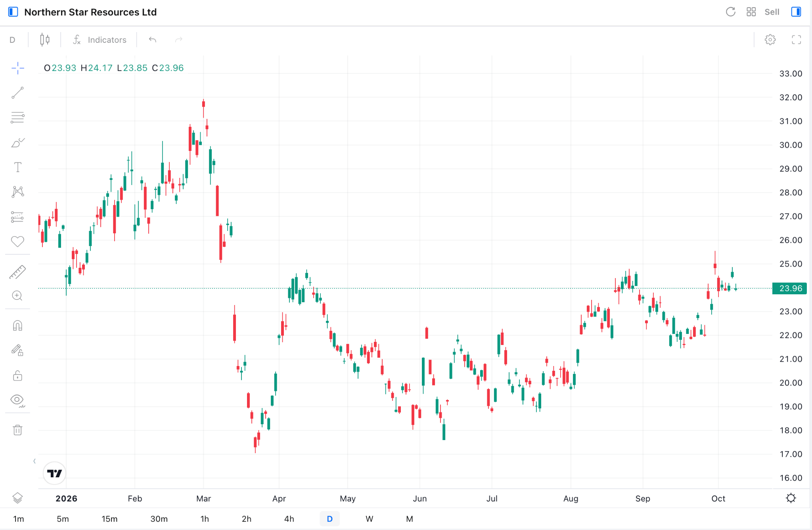
Task: Open the layout grid selector
Action: pos(751,12)
